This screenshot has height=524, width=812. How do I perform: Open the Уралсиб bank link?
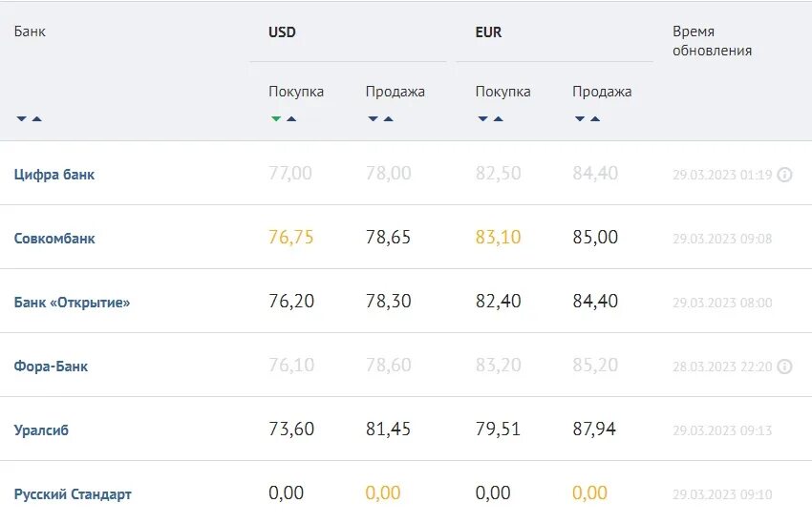point(41,430)
